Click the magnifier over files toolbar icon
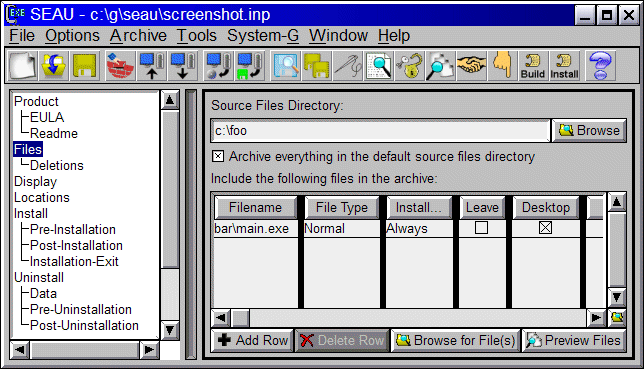Viewport: 644px width, 369px height. pyautogui.click(x=441, y=66)
